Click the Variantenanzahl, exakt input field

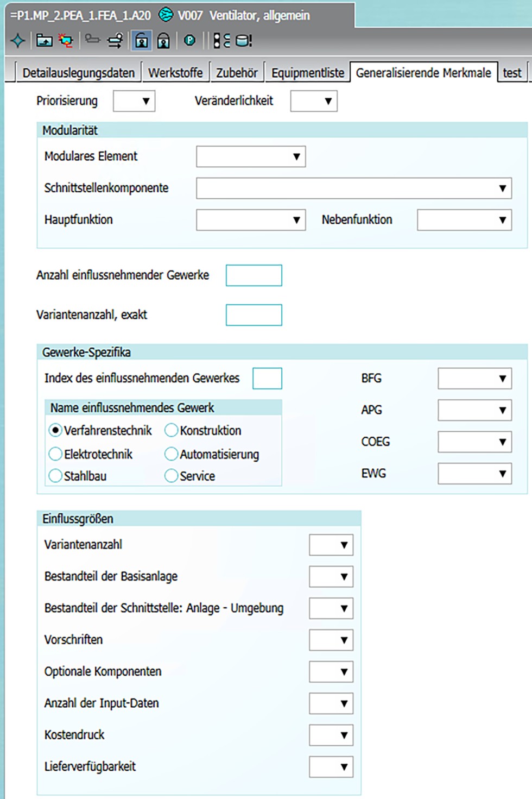(254, 315)
